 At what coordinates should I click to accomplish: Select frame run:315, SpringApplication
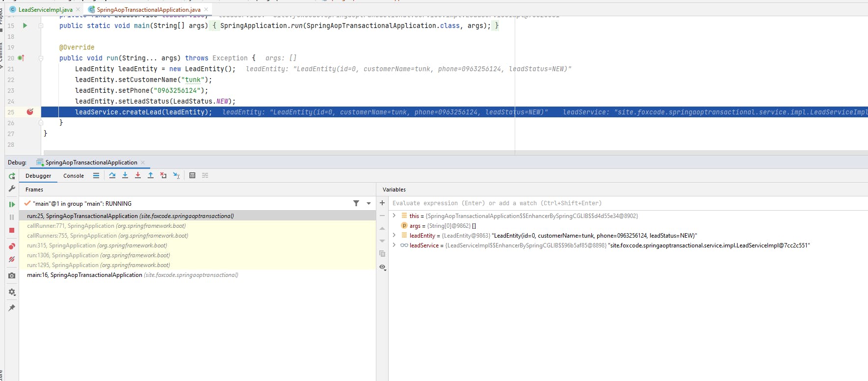[197, 245]
